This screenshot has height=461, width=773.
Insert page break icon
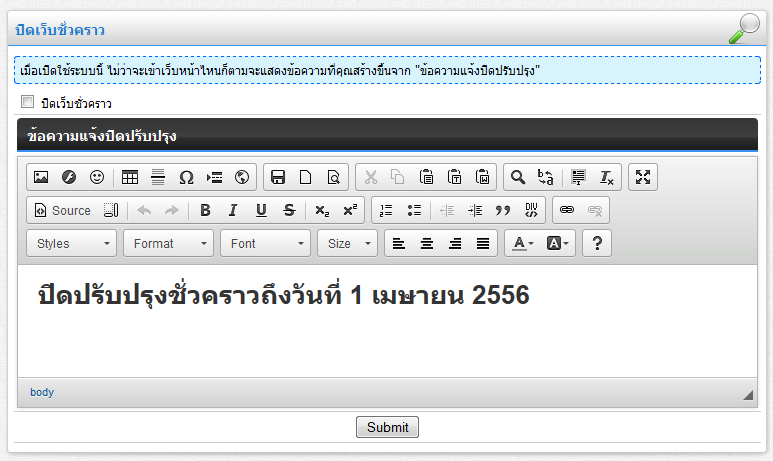coord(214,177)
